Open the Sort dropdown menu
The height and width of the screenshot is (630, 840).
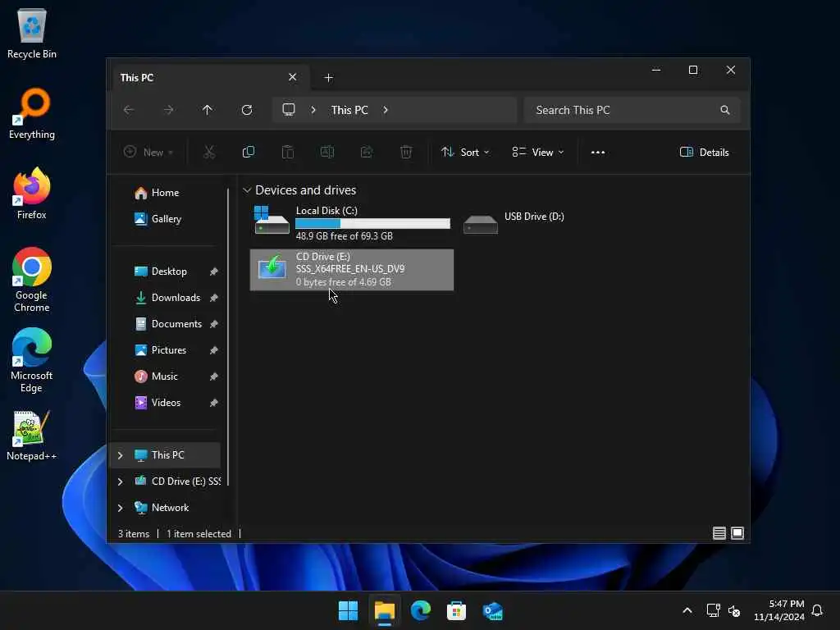[465, 152]
